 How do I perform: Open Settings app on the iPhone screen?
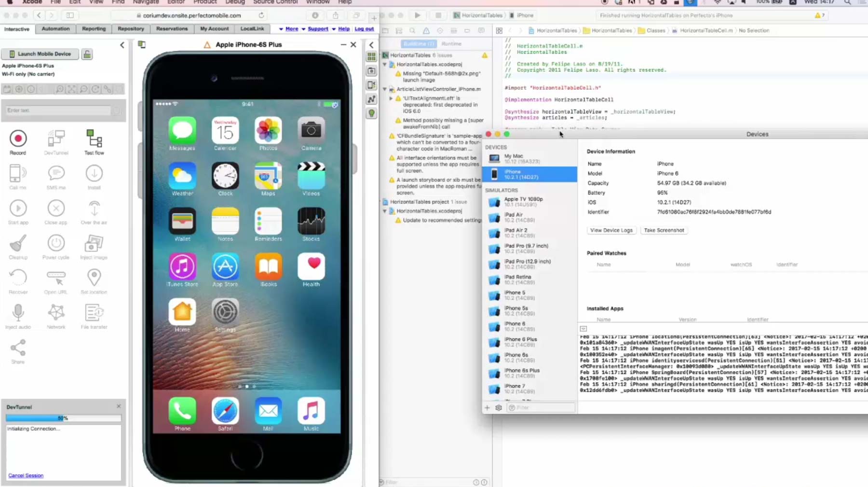coord(225,312)
